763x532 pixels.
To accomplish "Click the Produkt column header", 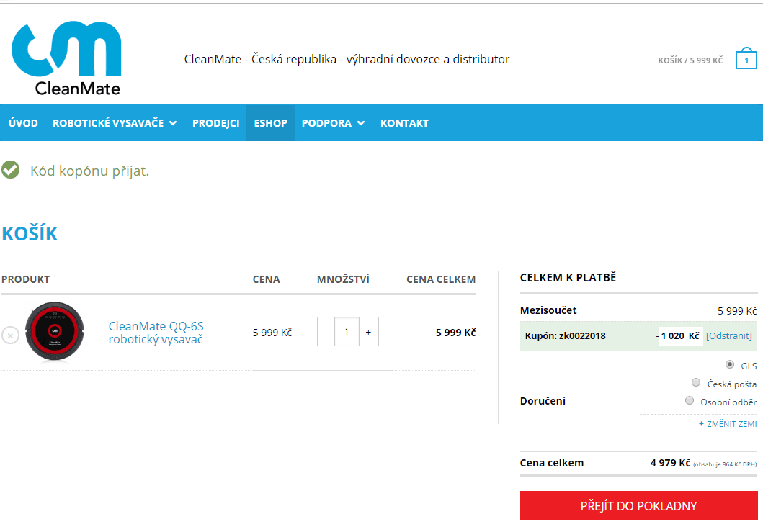I will [x=25, y=279].
